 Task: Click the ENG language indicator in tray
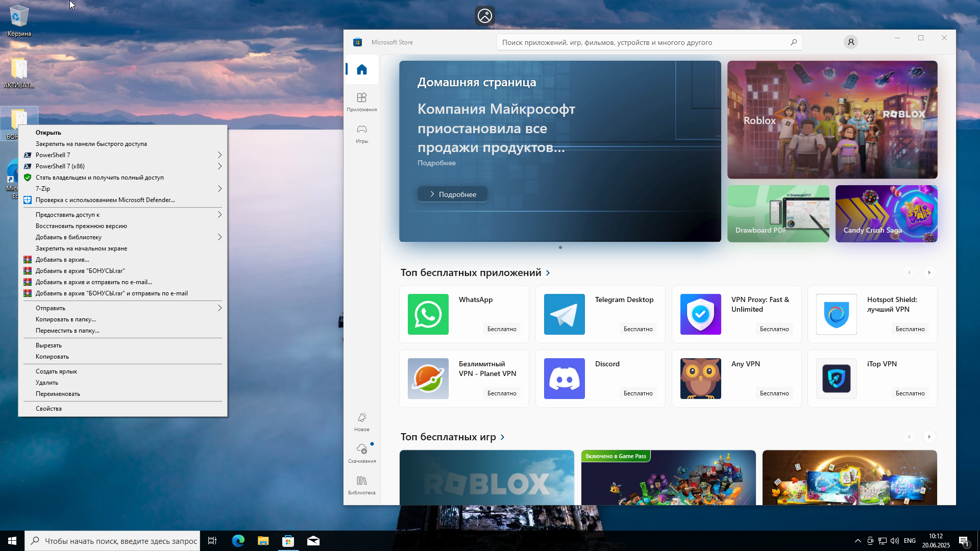click(910, 541)
